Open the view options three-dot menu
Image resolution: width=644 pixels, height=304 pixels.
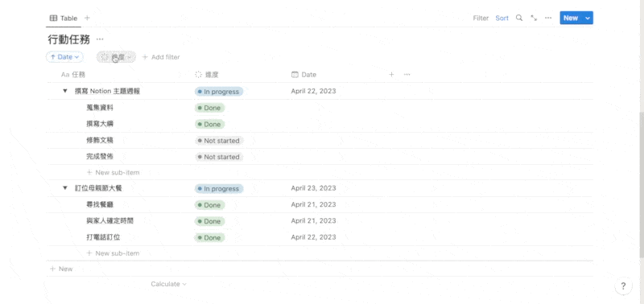coord(548,18)
